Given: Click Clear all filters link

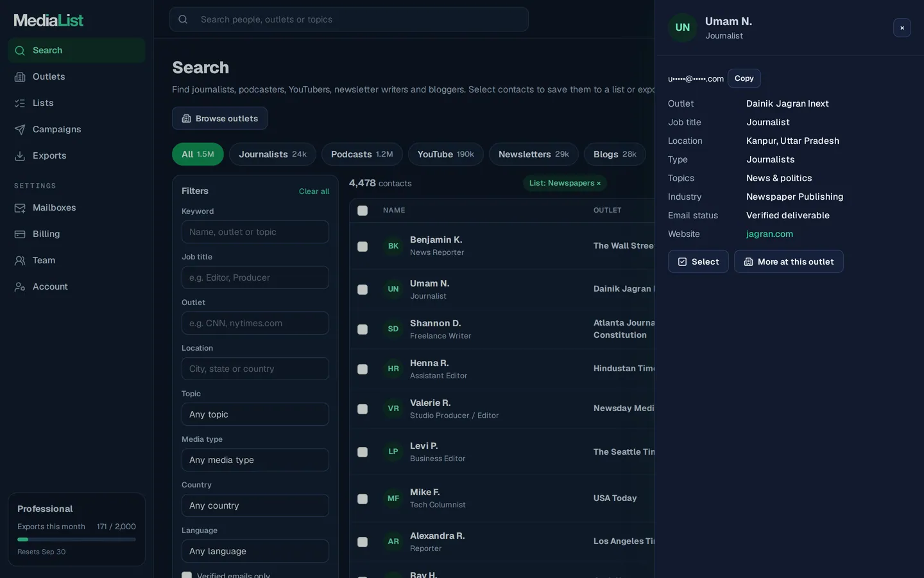Looking at the screenshot, I should point(314,191).
